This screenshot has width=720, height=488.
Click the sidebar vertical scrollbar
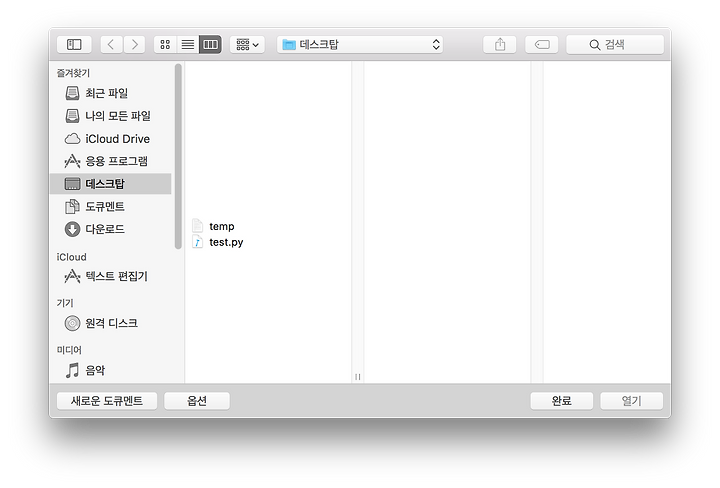tap(178, 156)
